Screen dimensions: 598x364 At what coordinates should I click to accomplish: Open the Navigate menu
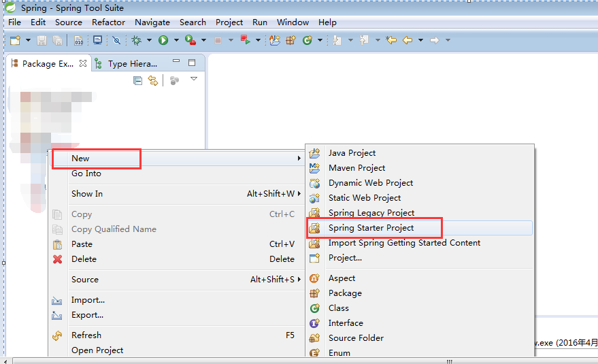click(x=152, y=22)
